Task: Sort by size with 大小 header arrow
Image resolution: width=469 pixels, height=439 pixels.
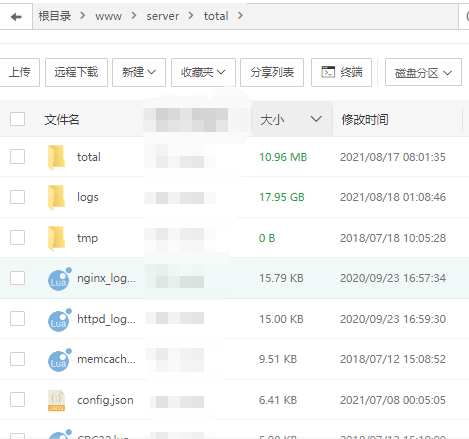Action: [x=316, y=119]
